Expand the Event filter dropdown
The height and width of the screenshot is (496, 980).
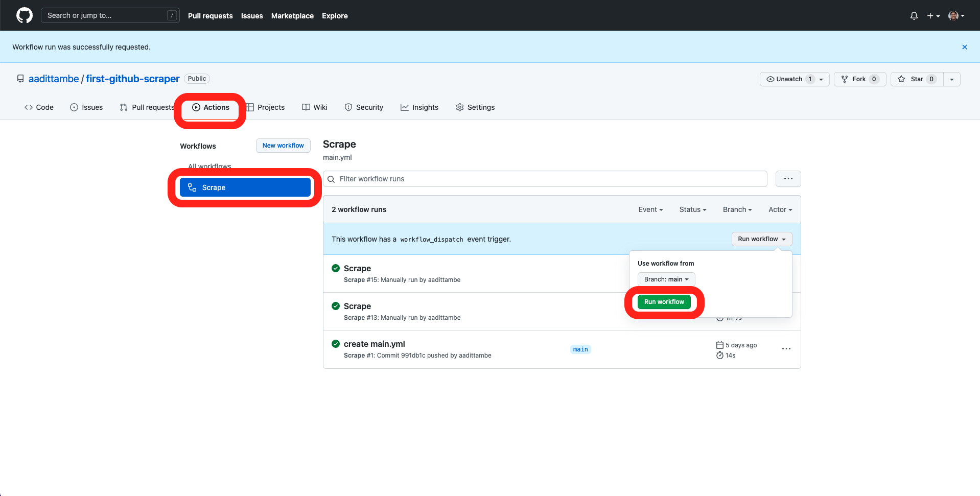pyautogui.click(x=650, y=209)
